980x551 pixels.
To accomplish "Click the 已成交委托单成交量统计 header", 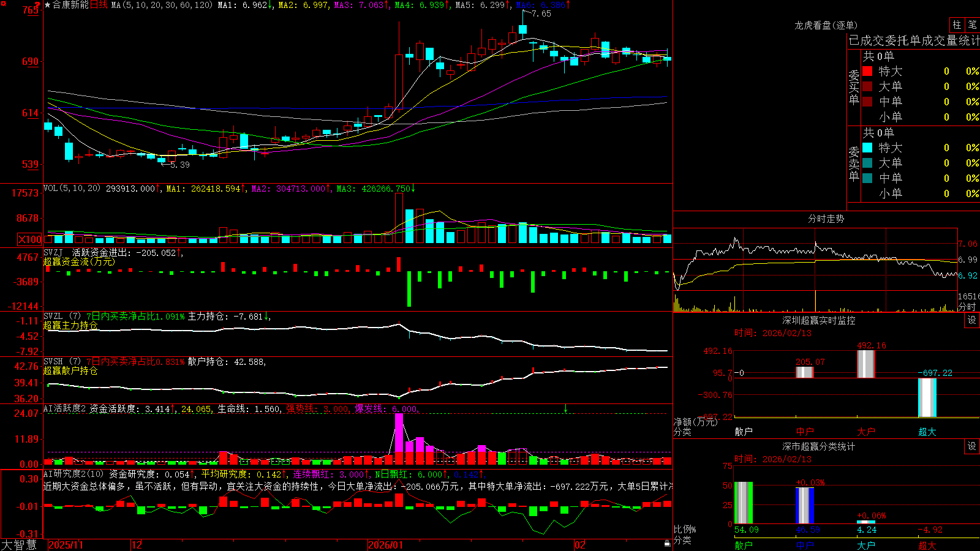I will coord(914,40).
